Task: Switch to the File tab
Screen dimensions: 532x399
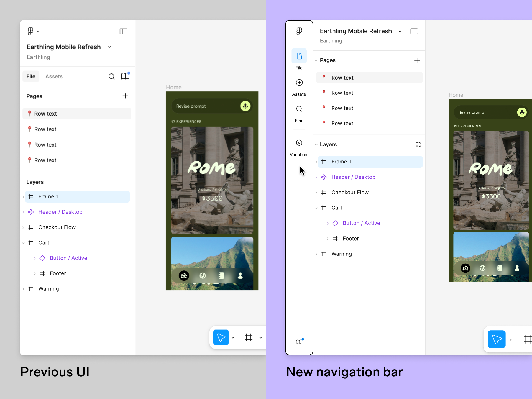Action: click(x=31, y=76)
